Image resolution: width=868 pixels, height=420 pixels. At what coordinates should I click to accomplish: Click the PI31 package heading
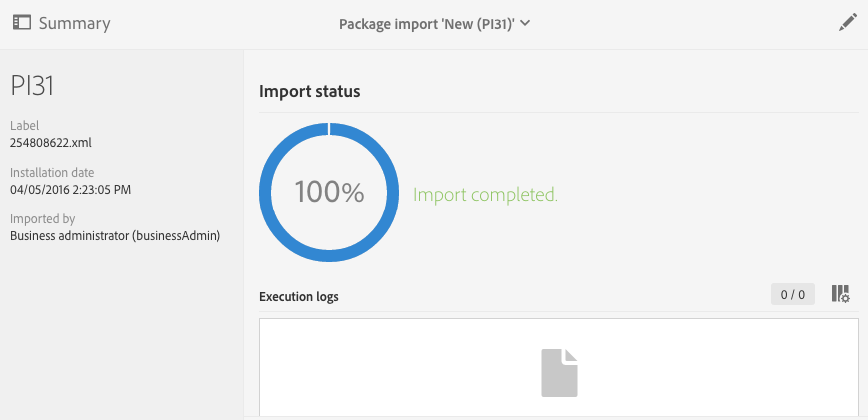pyautogui.click(x=32, y=86)
